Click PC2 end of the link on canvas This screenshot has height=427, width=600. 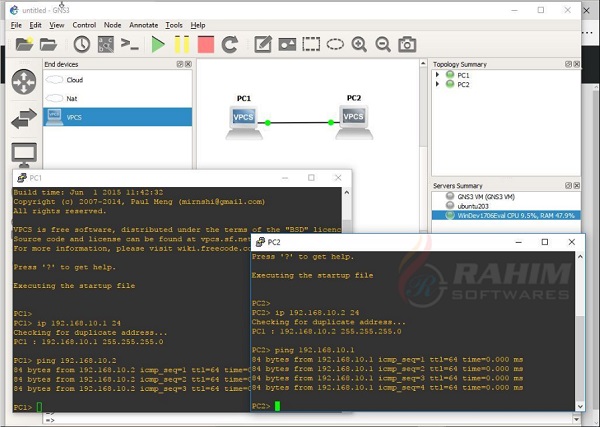(x=331, y=122)
